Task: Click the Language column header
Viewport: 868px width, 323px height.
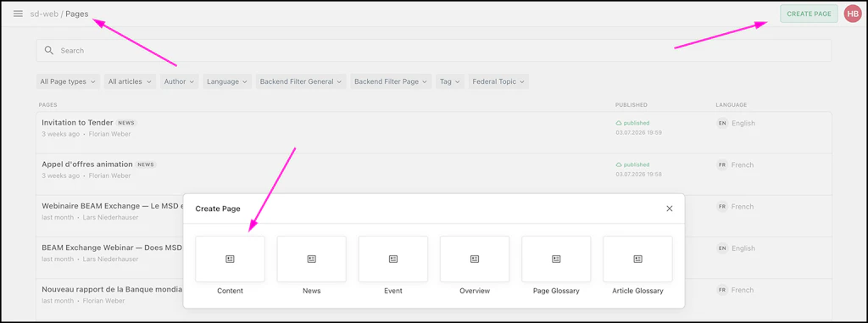Action: 731,105
